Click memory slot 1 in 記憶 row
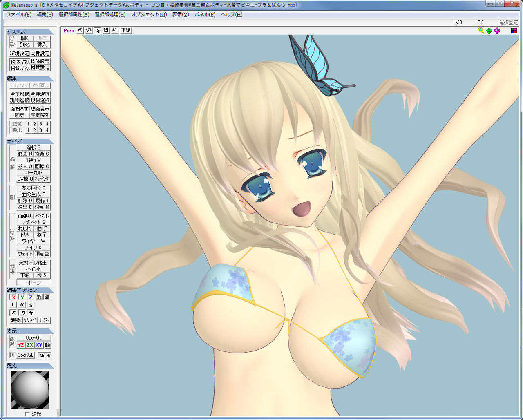 coord(29,124)
